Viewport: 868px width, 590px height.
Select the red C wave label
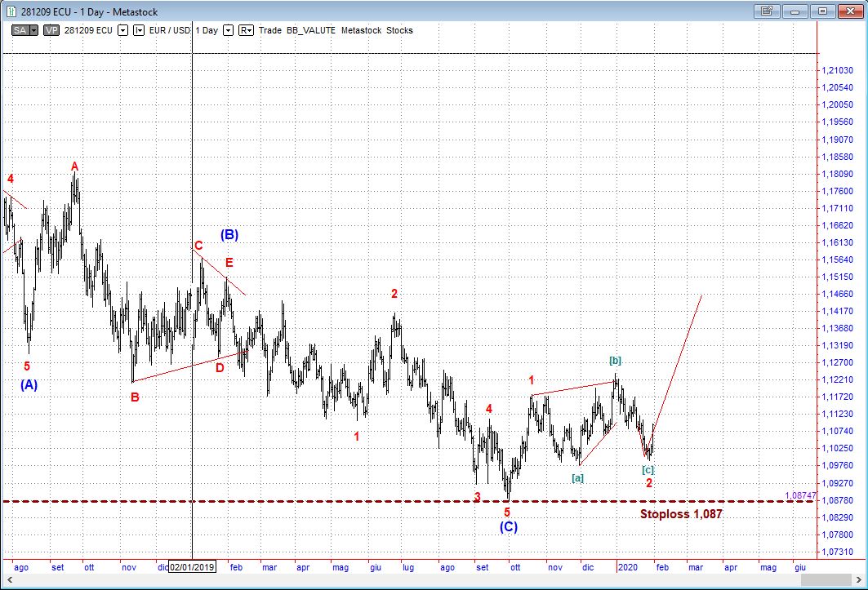(198, 246)
